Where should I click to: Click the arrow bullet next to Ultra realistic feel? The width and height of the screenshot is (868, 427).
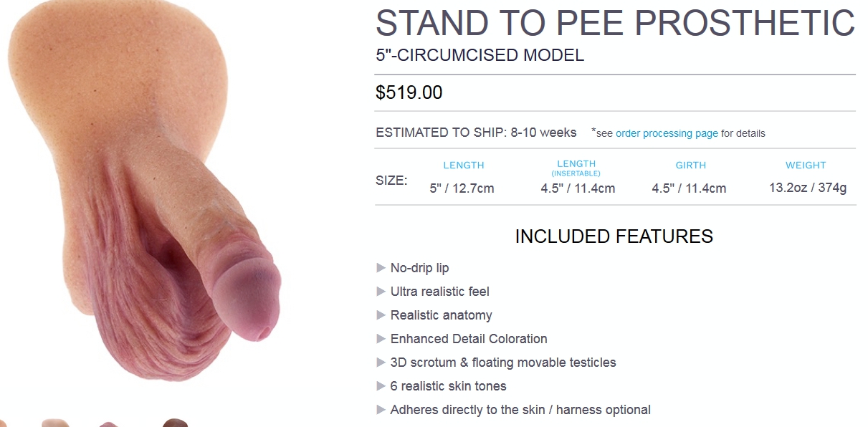pos(381,292)
